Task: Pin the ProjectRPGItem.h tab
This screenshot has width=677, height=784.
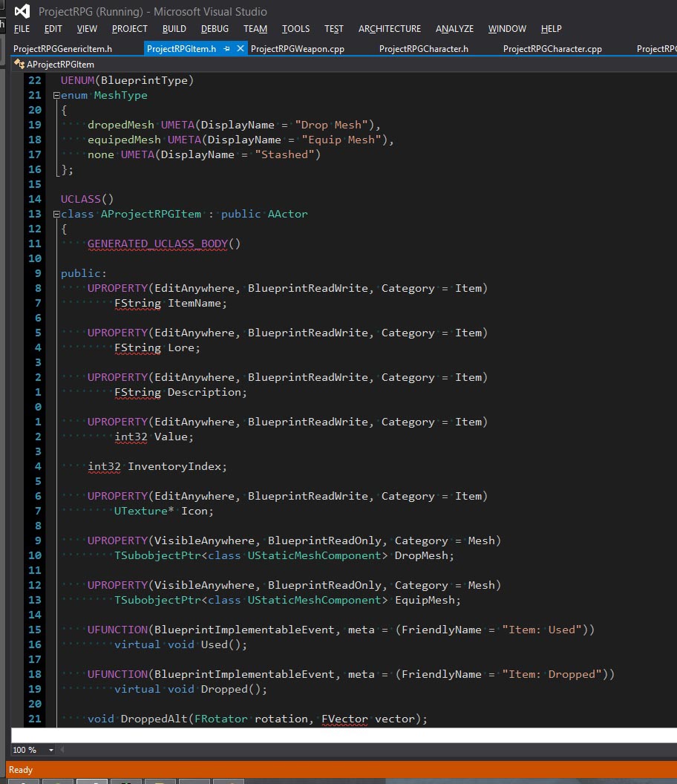Action: 227,49
